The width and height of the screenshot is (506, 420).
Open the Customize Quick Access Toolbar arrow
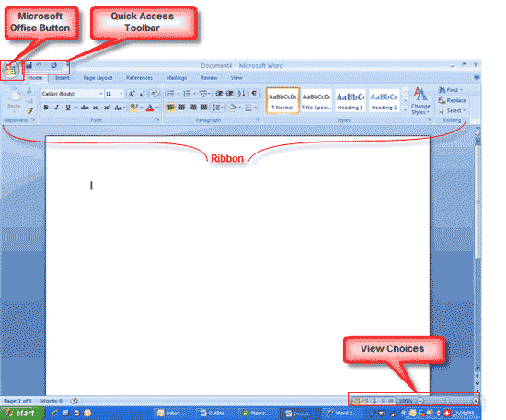pyautogui.click(x=67, y=65)
